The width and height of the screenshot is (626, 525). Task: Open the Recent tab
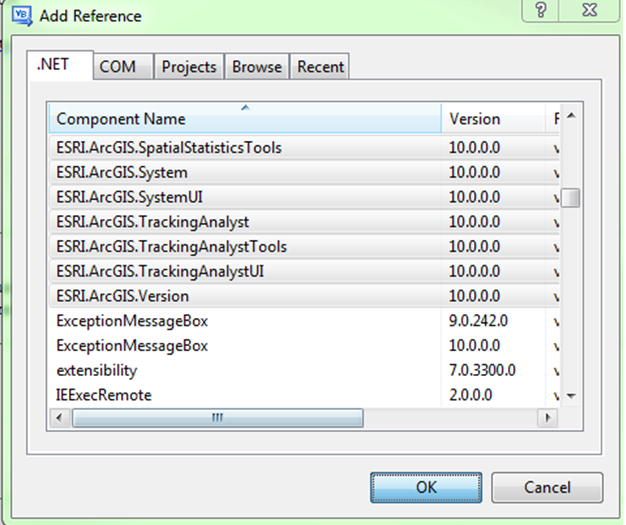click(320, 67)
